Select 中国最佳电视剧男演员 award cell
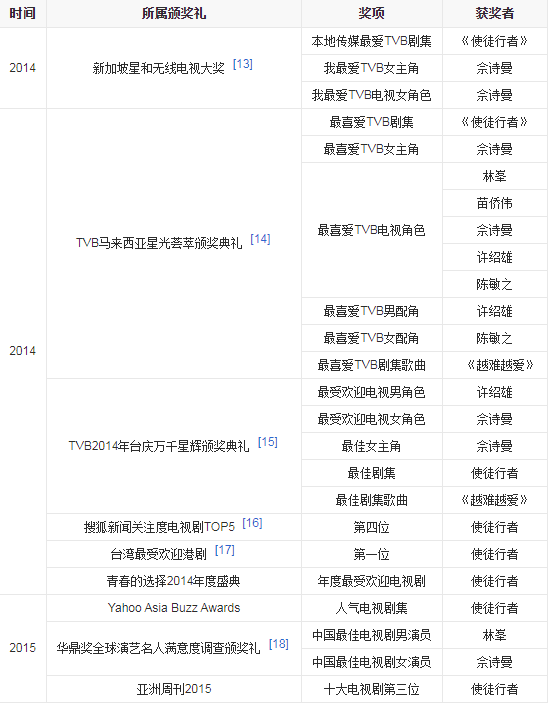This screenshot has width=548, height=704. [x=372, y=635]
